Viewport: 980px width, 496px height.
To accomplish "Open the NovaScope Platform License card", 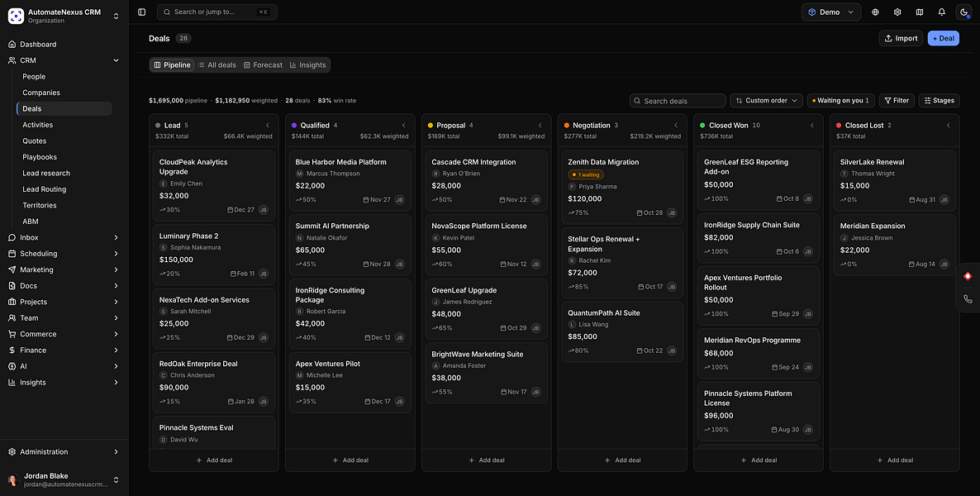I will (x=486, y=245).
